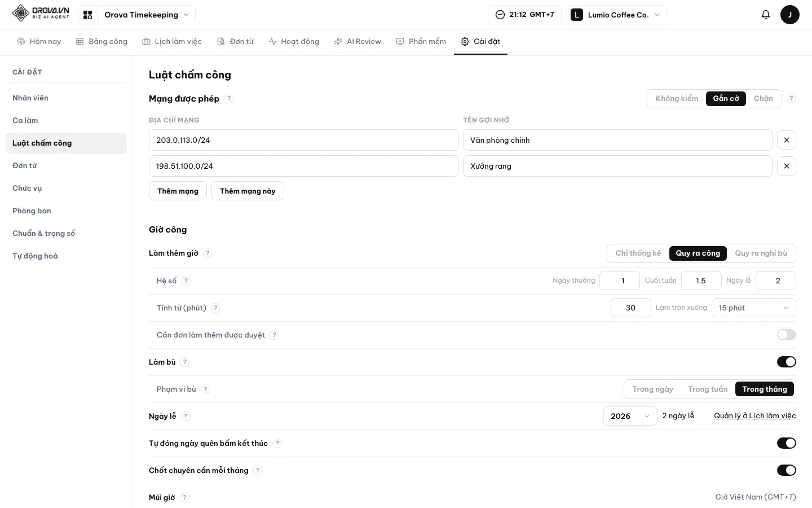Toggle Tự đóng ngày quên bấm kết thúc

pos(786,443)
